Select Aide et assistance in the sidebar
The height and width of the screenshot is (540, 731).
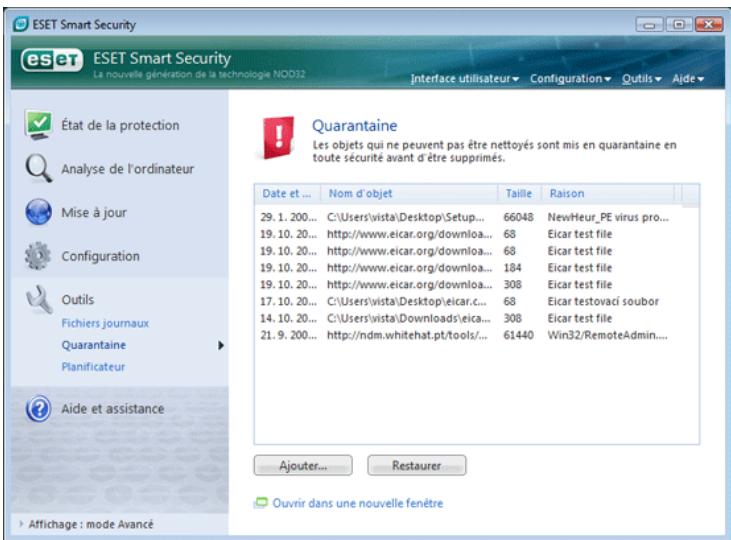click(112, 409)
